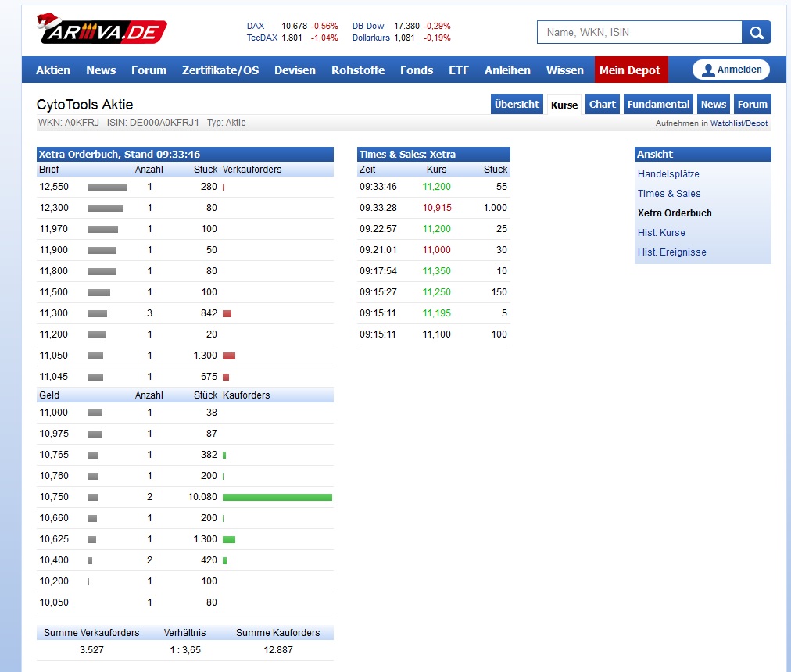Open the Fundamental tab

point(658,105)
